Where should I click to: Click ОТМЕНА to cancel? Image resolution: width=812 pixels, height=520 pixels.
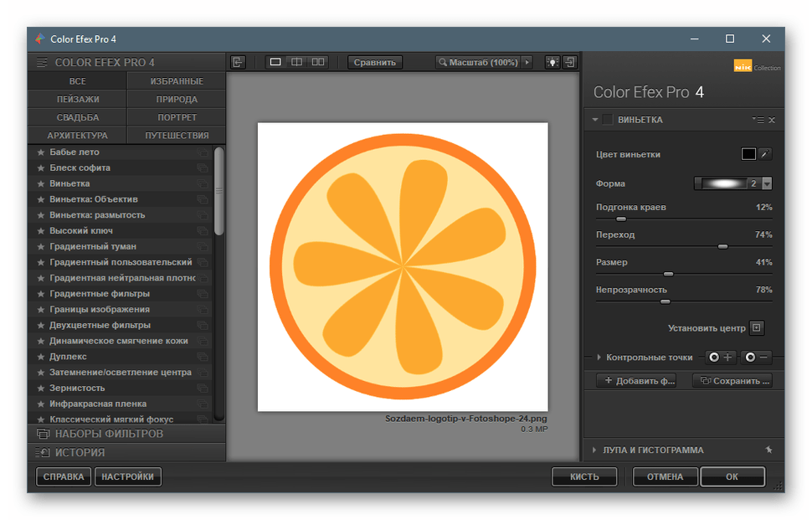click(665, 476)
